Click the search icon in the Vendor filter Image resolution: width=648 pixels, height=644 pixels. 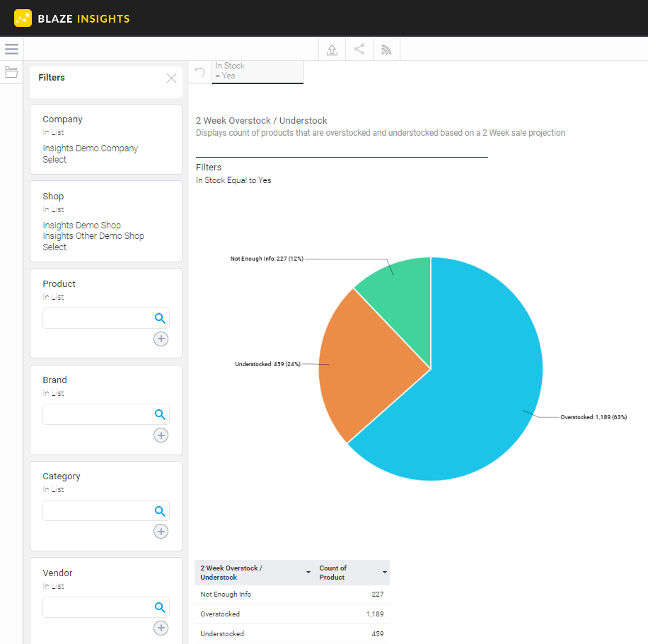[160, 607]
